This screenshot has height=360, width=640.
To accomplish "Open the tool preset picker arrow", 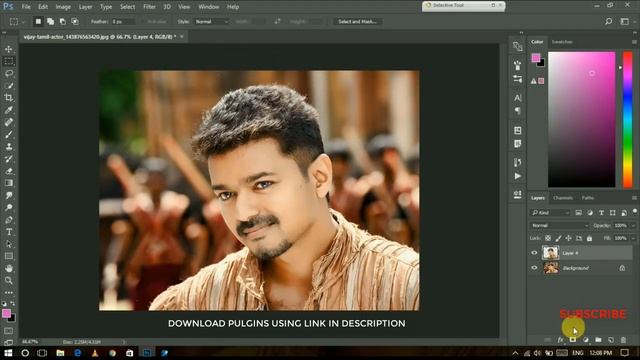I will pos(23,22).
